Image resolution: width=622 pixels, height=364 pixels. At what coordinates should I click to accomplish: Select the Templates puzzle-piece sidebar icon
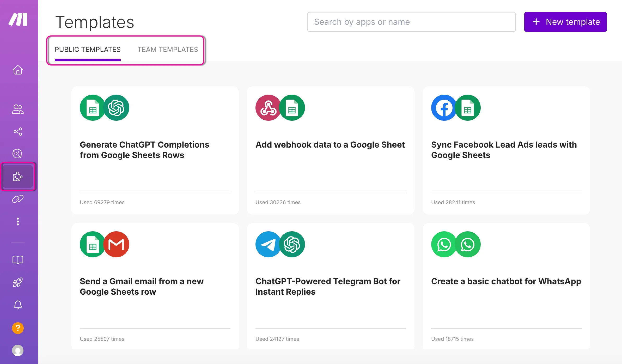pyautogui.click(x=18, y=177)
